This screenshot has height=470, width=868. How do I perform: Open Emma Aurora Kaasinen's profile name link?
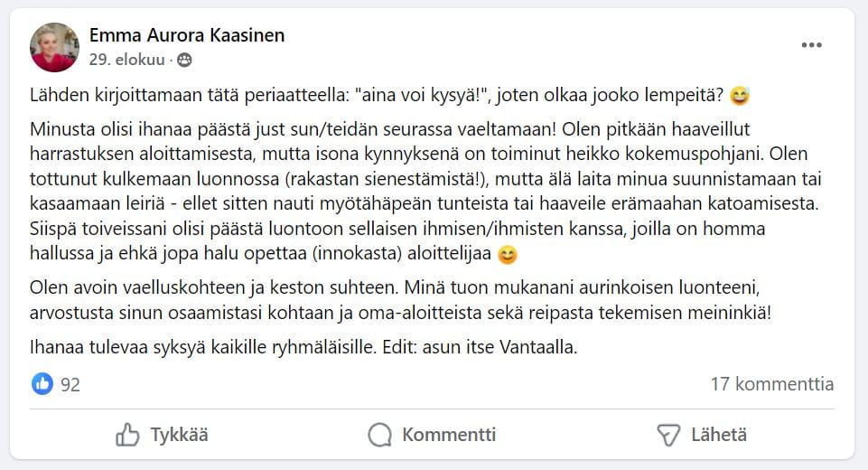(x=187, y=35)
